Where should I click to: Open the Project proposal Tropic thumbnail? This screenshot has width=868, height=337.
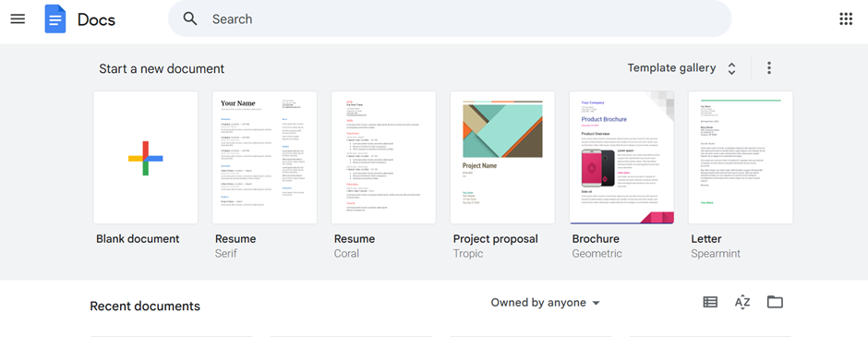(x=502, y=158)
